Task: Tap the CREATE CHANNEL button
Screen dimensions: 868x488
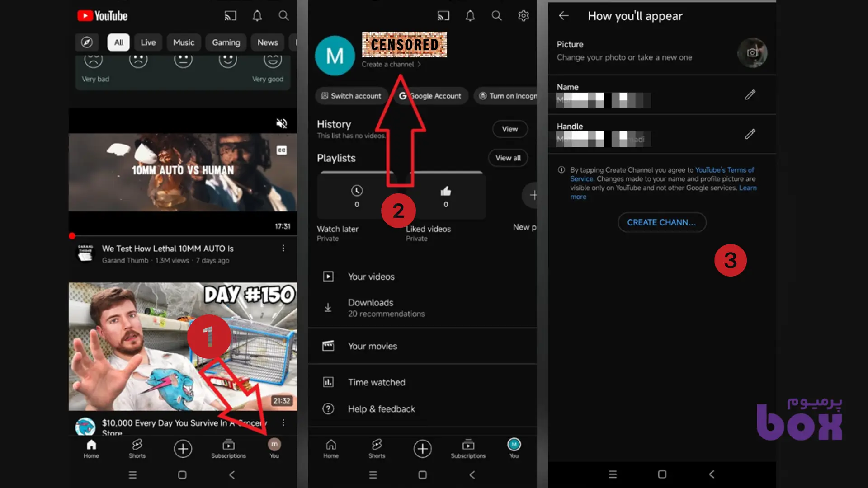Action: pyautogui.click(x=662, y=222)
